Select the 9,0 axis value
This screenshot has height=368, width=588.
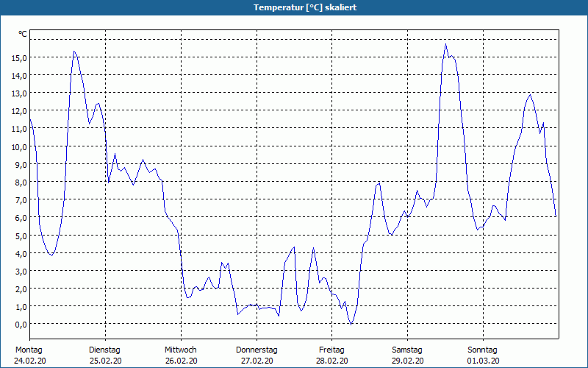coord(21,164)
